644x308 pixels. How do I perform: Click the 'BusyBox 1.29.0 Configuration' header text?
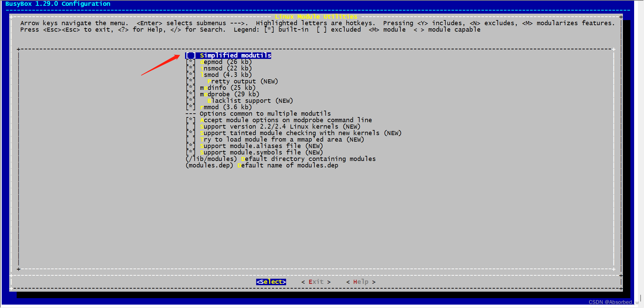(x=58, y=4)
